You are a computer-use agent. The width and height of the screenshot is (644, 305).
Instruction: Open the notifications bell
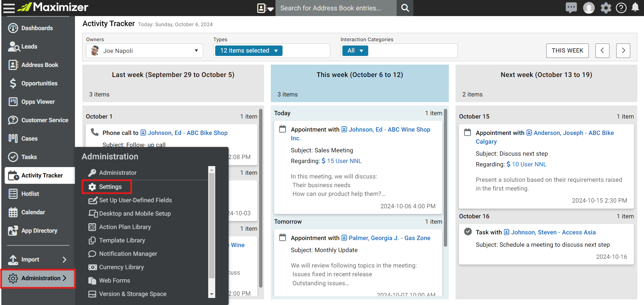635,7
